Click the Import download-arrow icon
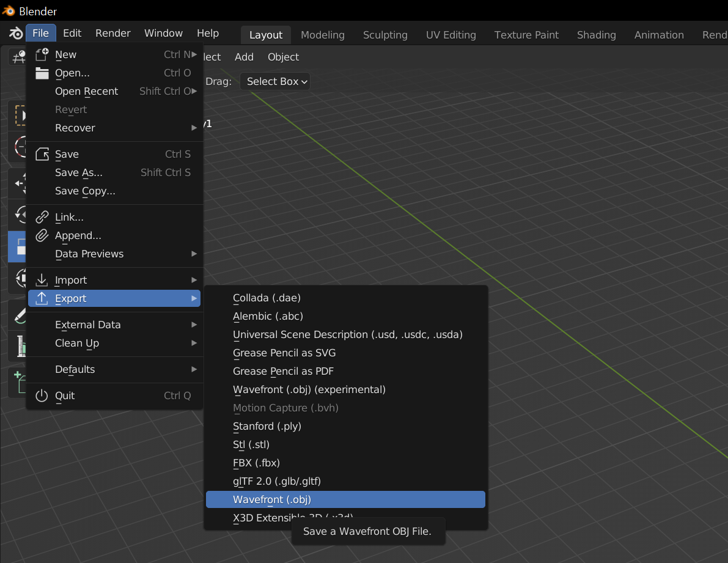 pos(42,280)
